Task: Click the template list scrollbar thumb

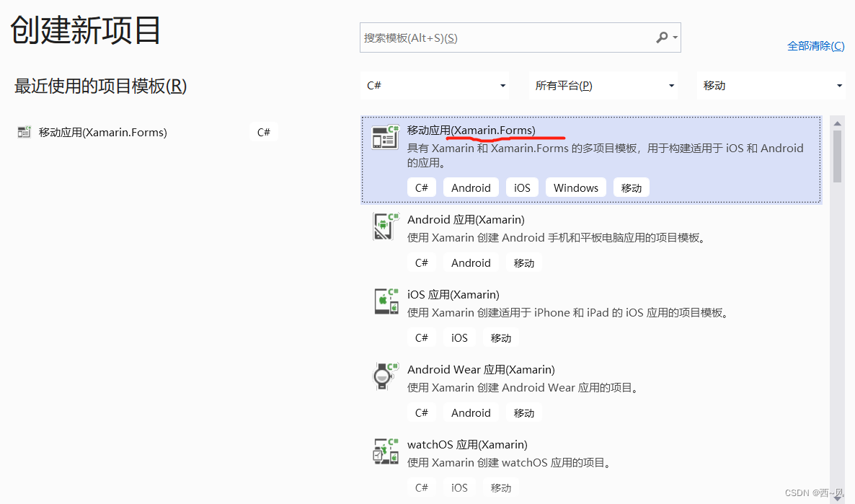Action: pos(837,156)
